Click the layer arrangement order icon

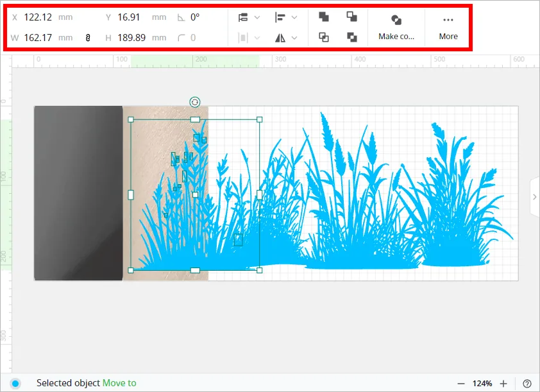coord(243,17)
